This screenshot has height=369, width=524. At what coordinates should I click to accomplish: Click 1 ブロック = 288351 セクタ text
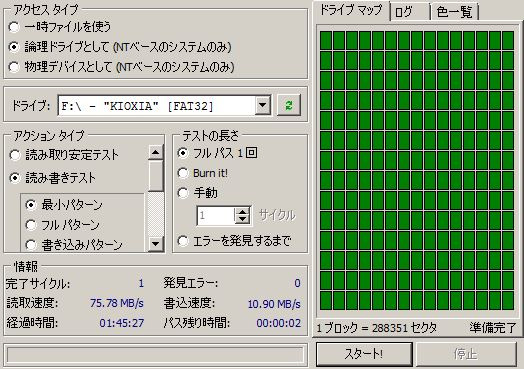pos(377,328)
